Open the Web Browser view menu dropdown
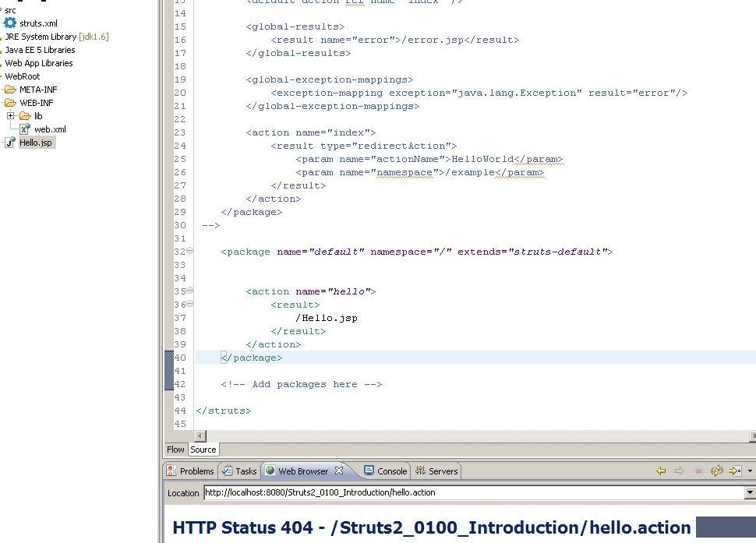Viewport: 756px width, 543px height. click(750, 471)
